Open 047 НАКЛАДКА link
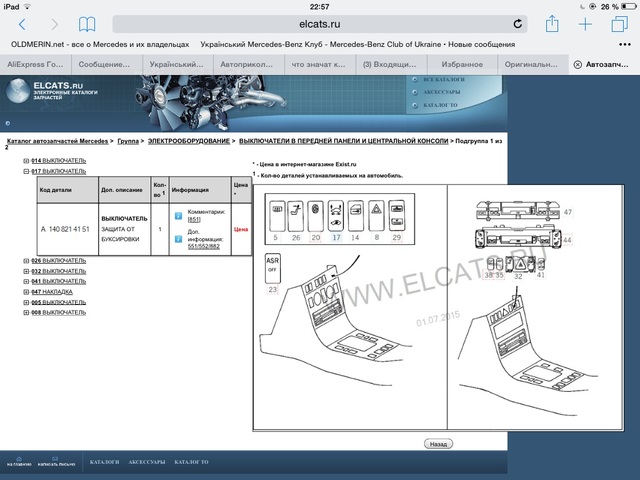This screenshot has height=480, width=640. coord(52,292)
